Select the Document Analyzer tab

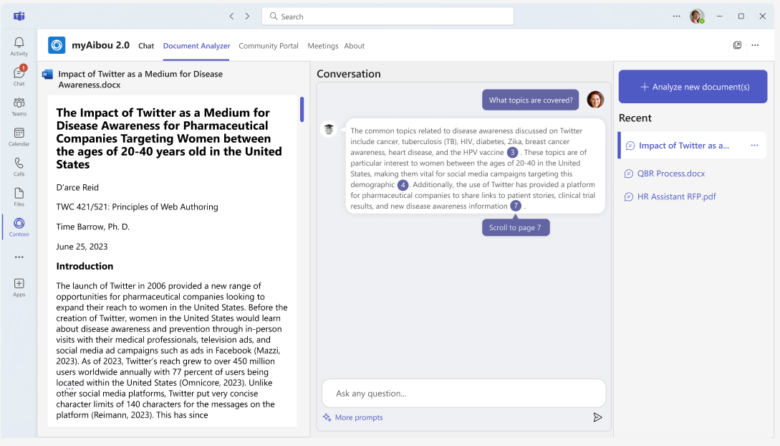(196, 46)
